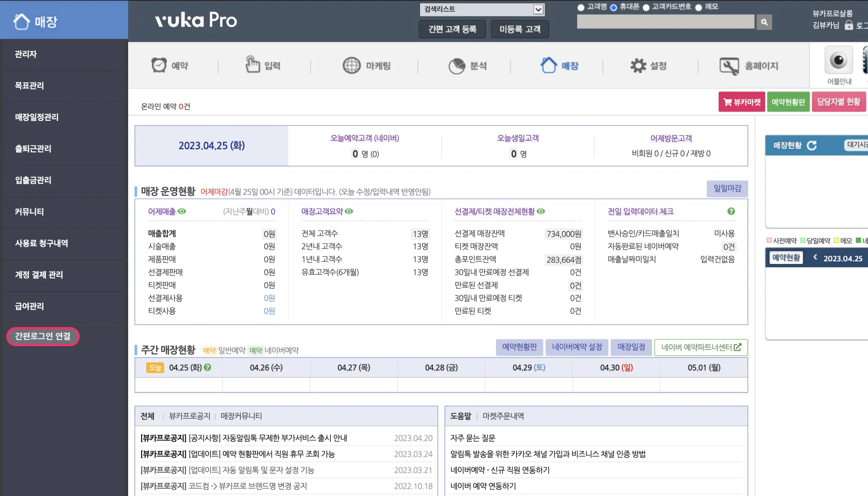The height and width of the screenshot is (496, 868).
Task: Select the 도움말 tab
Action: 461,416
